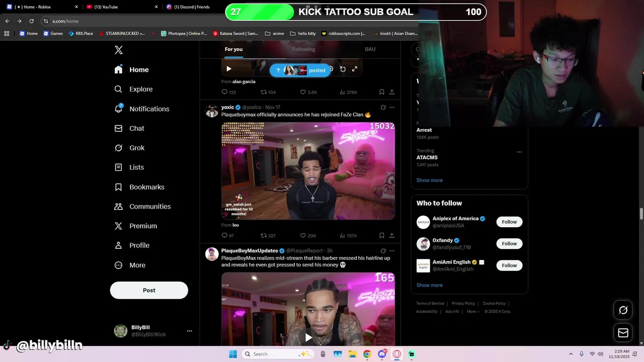View analytics of the yoxic post (757K)

342,235
